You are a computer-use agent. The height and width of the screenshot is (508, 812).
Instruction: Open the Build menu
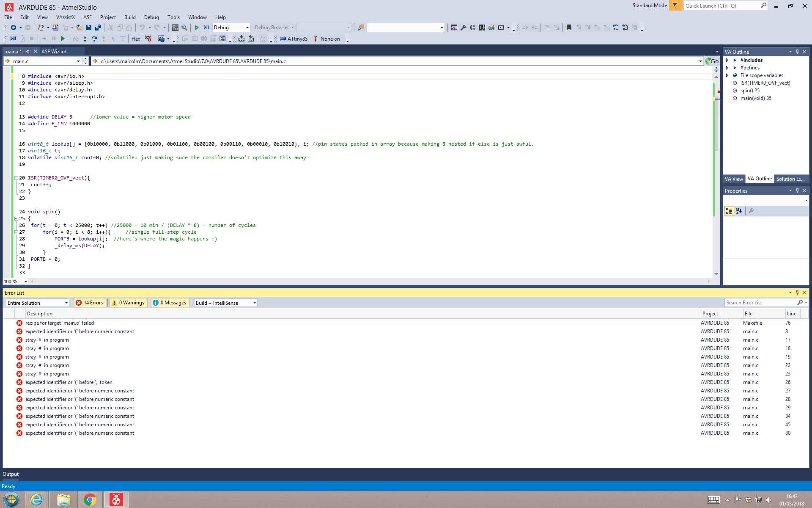pos(130,17)
